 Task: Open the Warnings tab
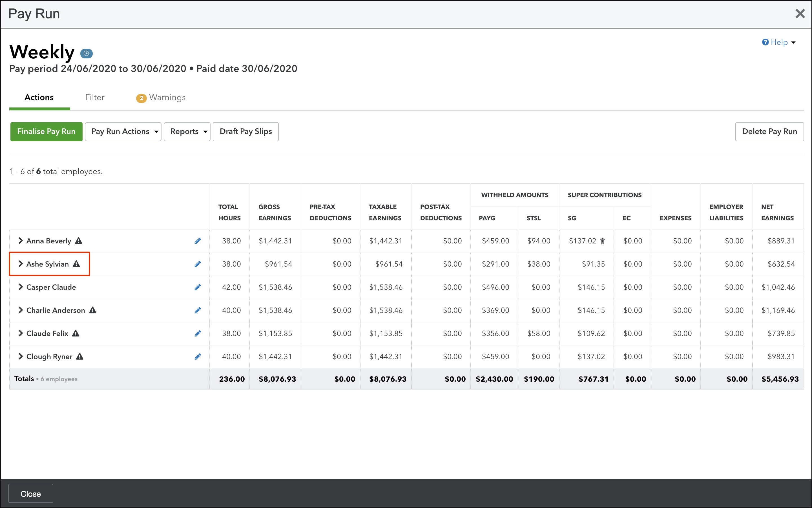pyautogui.click(x=161, y=98)
